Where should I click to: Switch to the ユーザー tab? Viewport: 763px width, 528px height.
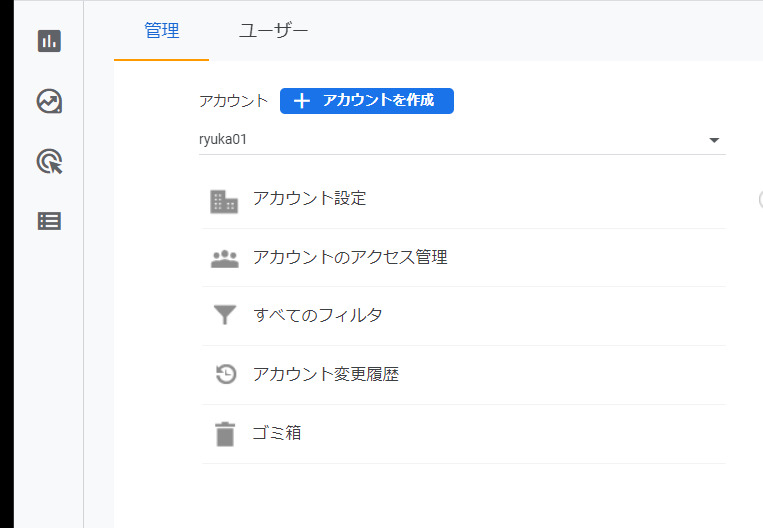(273, 31)
